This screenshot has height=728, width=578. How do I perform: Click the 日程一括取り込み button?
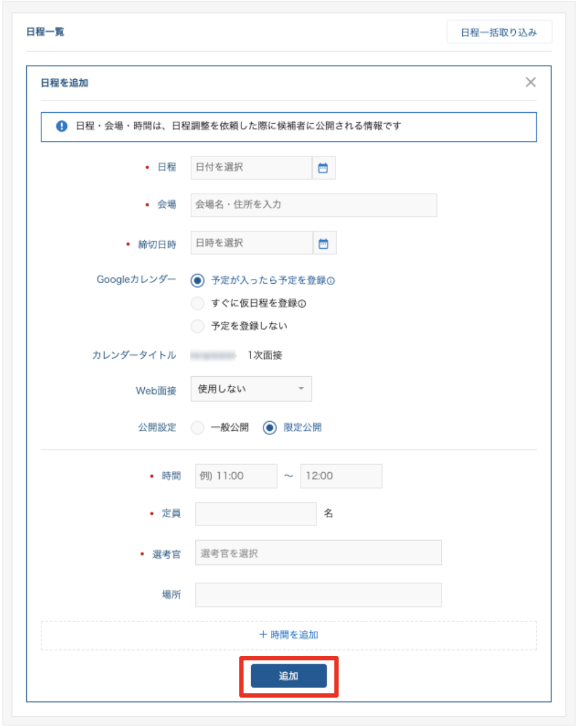pos(501,31)
